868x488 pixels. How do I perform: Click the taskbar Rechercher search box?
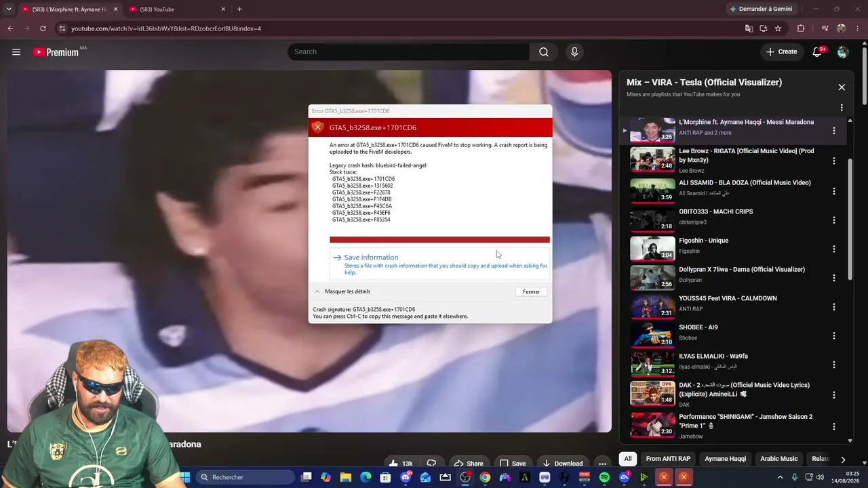[247, 477]
